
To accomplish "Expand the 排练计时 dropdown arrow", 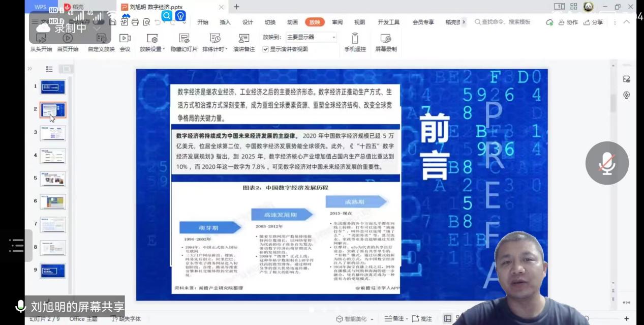I will click(226, 49).
